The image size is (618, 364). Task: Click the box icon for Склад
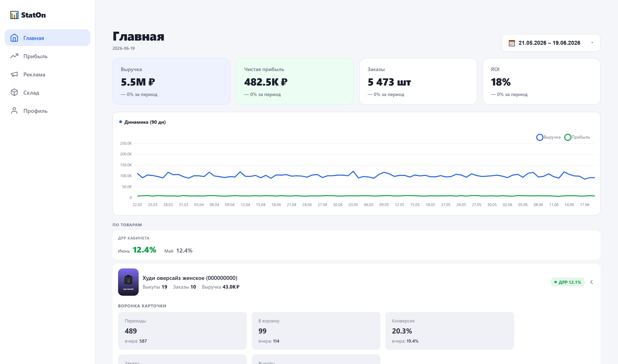point(14,92)
